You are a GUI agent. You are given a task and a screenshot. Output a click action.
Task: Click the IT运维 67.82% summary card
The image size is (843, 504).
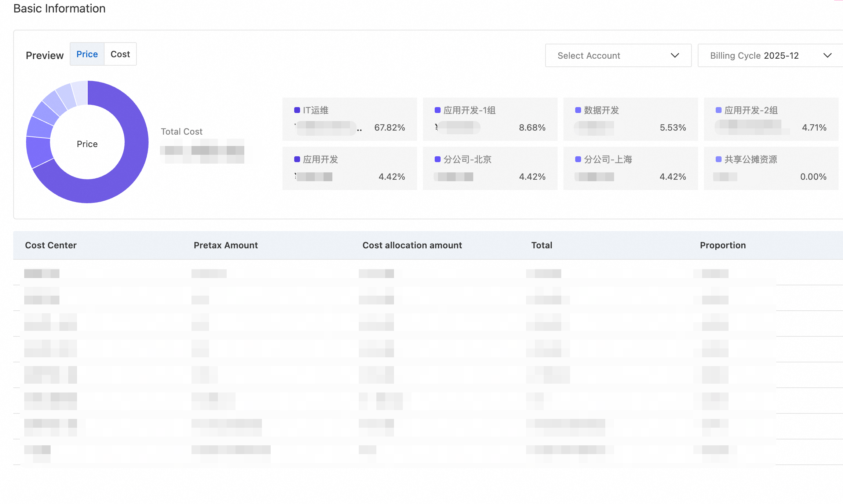click(x=349, y=119)
